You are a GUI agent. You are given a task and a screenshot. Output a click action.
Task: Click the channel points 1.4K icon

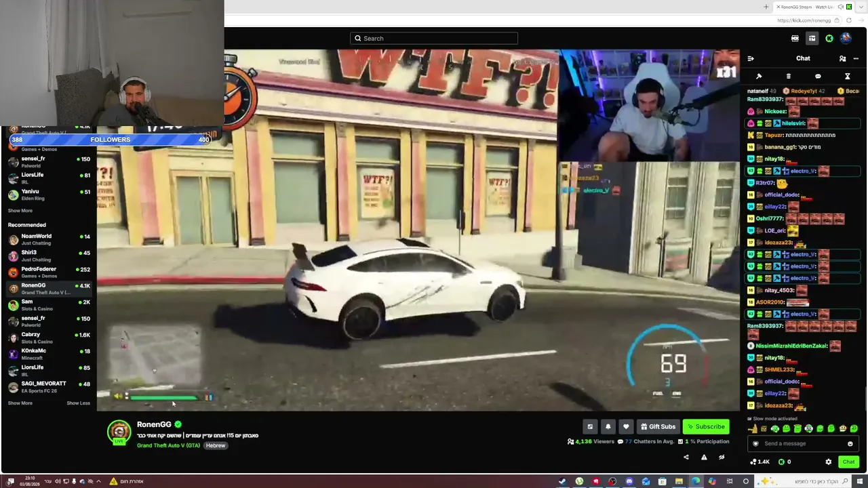point(759,462)
